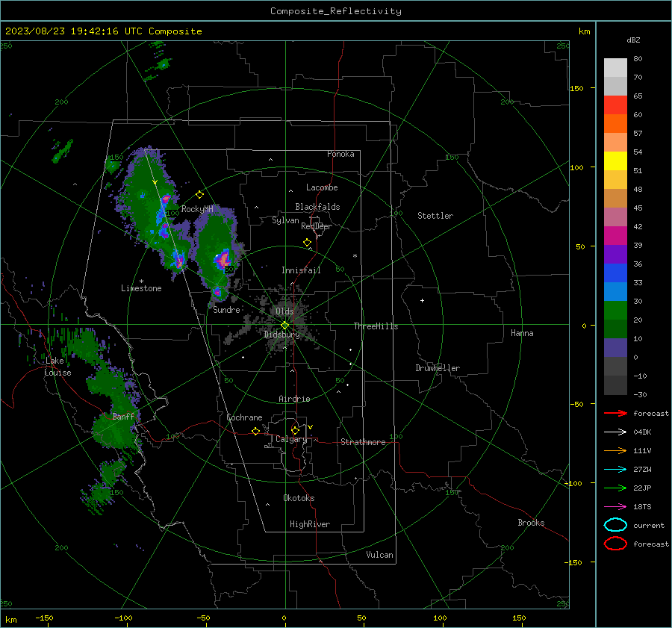Click the Brooks label

coord(531,523)
